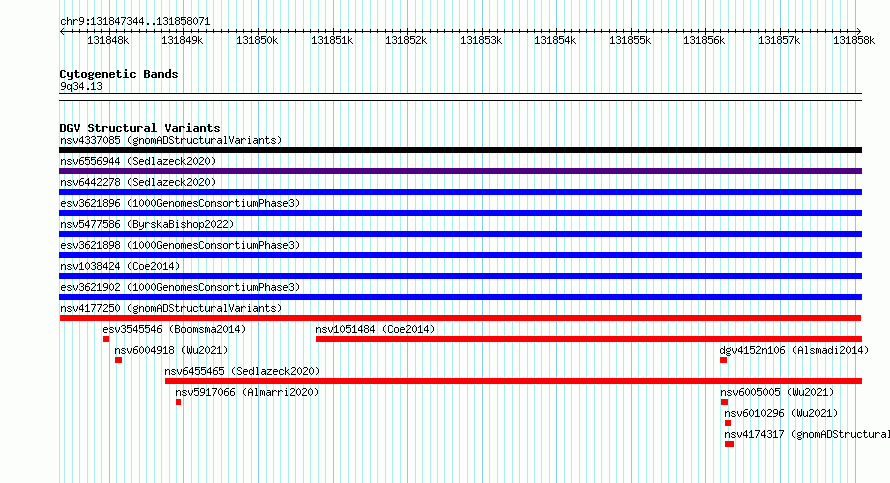Click the 131858k ruler label
This screenshot has height=483, width=890.
854,40
